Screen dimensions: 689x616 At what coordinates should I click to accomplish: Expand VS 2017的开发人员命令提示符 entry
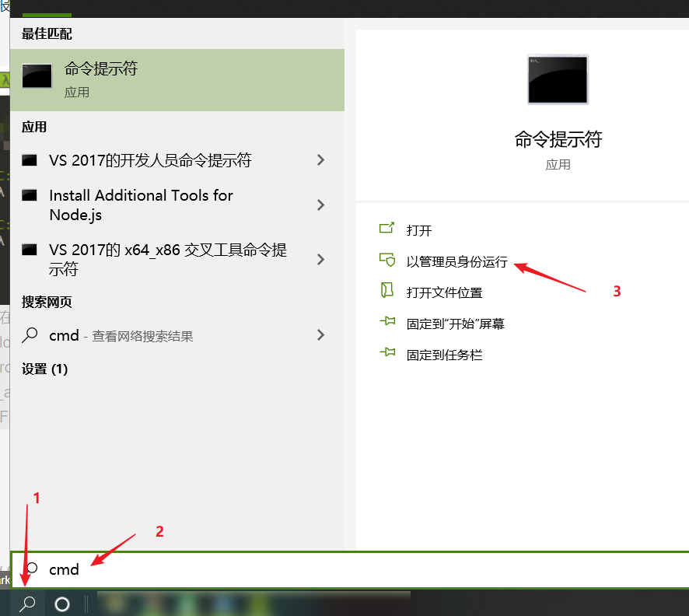coord(320,160)
